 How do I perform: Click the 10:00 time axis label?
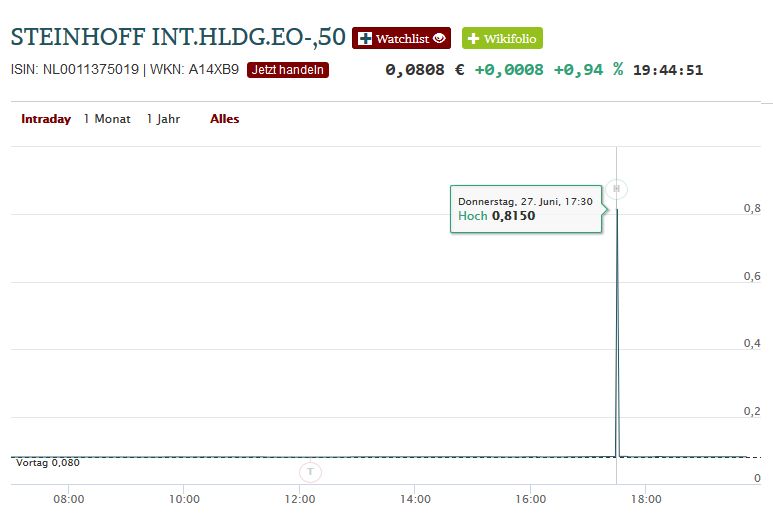(184, 499)
